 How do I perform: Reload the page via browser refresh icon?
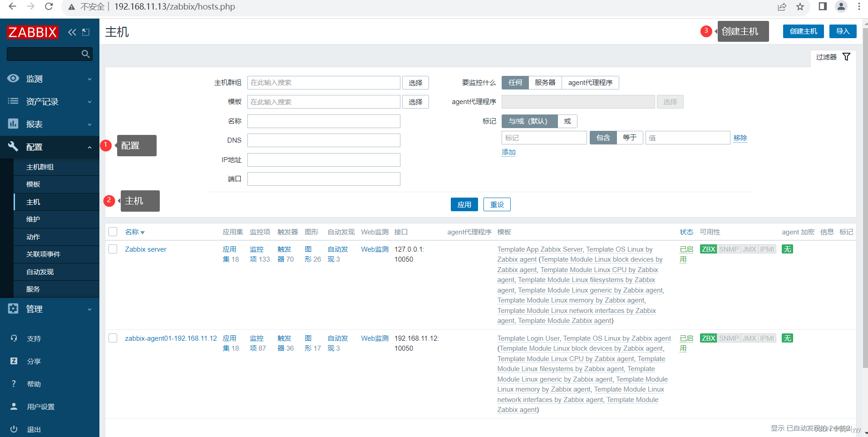point(49,7)
